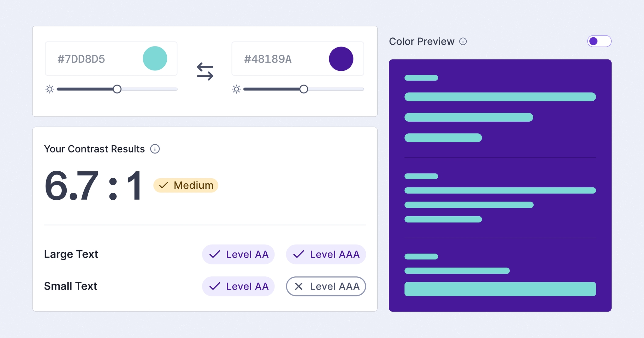Click the swap colors arrows icon
Image resolution: width=644 pixels, height=338 pixels.
coord(205,72)
